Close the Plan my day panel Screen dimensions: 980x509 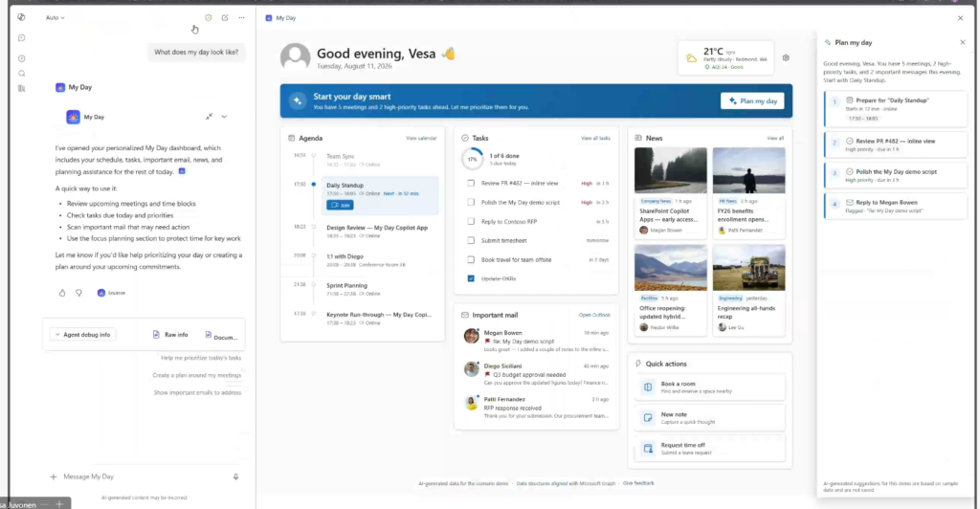click(x=963, y=42)
